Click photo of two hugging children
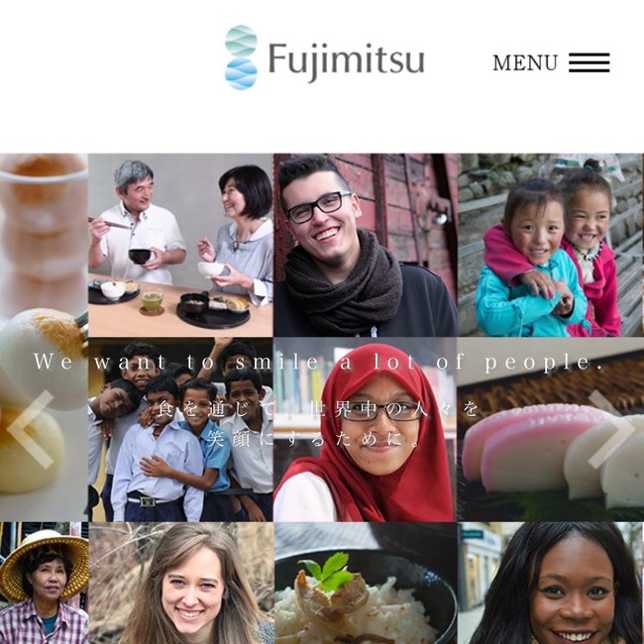The height and width of the screenshot is (644, 644). coord(551,245)
